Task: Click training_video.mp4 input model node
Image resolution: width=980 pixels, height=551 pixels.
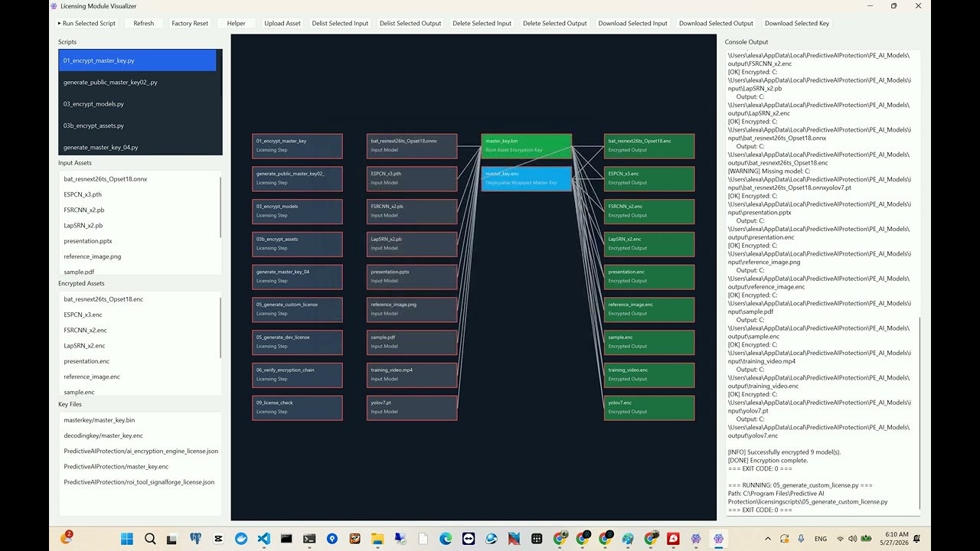Action: pyautogui.click(x=412, y=375)
